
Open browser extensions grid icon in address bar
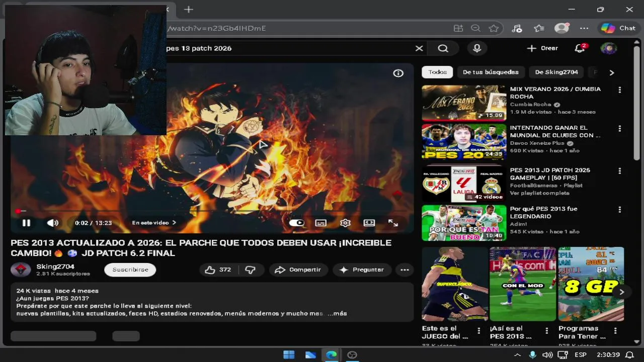[458, 28]
